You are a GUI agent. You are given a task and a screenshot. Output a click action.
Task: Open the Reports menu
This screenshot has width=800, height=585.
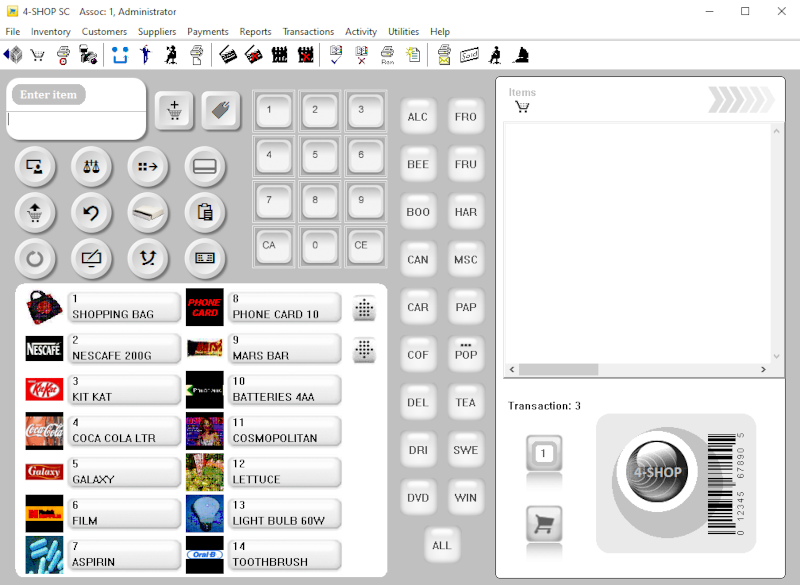[x=255, y=32]
